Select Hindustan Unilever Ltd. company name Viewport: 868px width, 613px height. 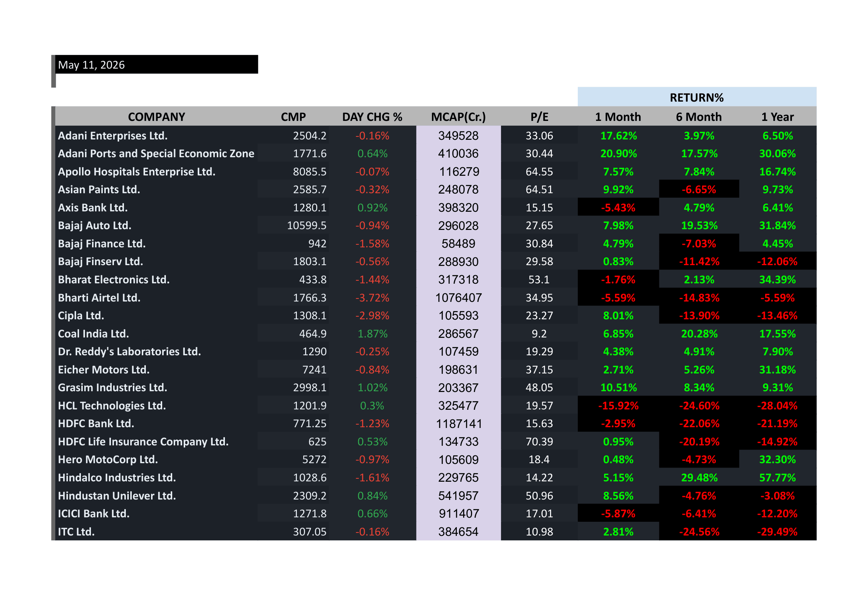pyautogui.click(x=117, y=495)
